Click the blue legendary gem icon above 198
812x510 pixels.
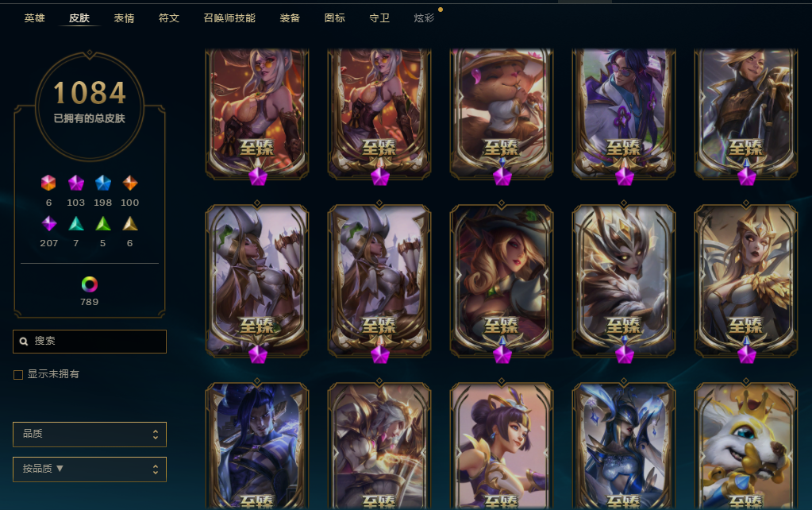(102, 183)
